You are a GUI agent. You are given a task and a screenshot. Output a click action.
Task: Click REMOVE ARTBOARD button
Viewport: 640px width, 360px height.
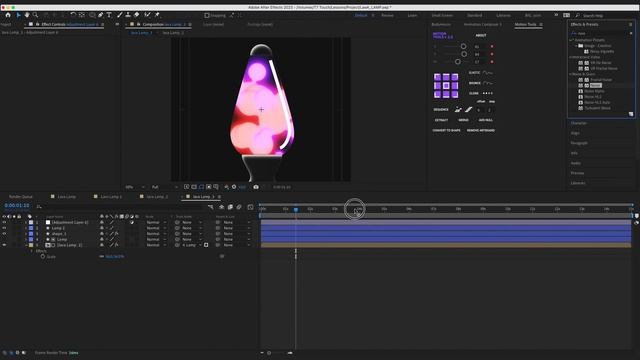(481, 131)
